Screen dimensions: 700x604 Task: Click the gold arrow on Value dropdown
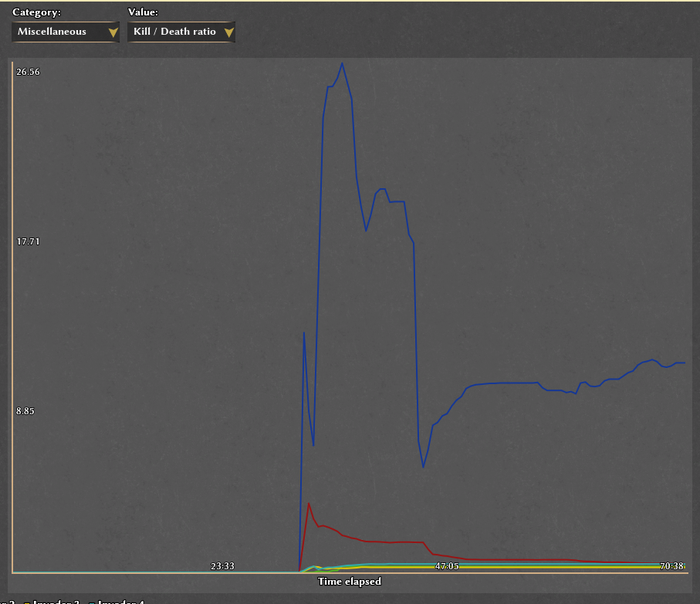228,32
